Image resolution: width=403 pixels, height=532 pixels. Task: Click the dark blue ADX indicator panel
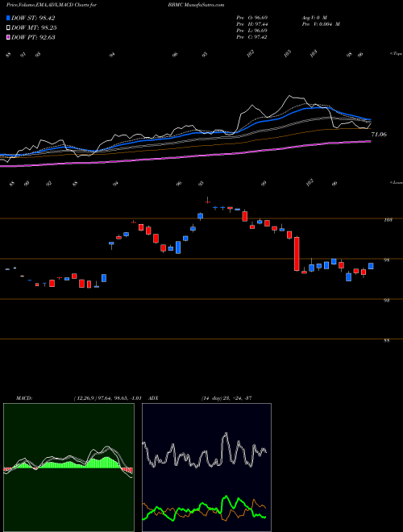(206, 468)
